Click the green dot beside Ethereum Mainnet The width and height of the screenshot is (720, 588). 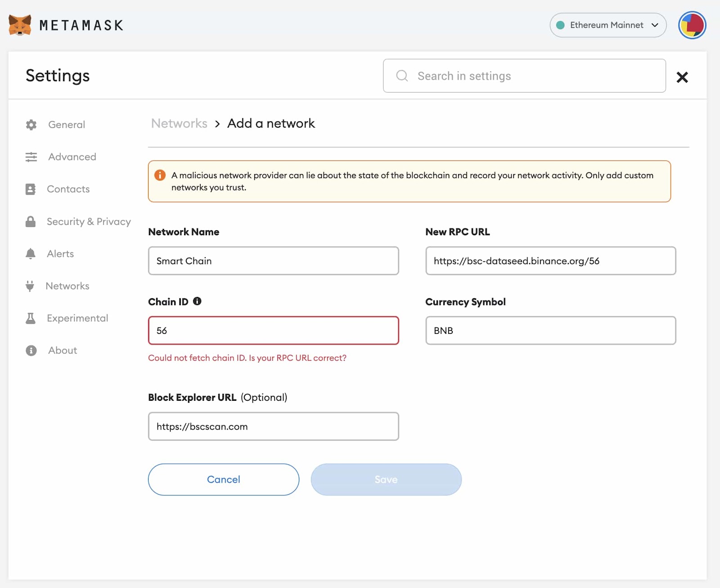(x=560, y=25)
